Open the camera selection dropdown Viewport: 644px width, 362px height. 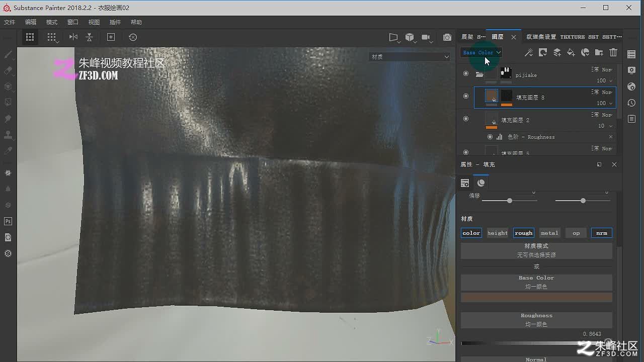coord(427,37)
